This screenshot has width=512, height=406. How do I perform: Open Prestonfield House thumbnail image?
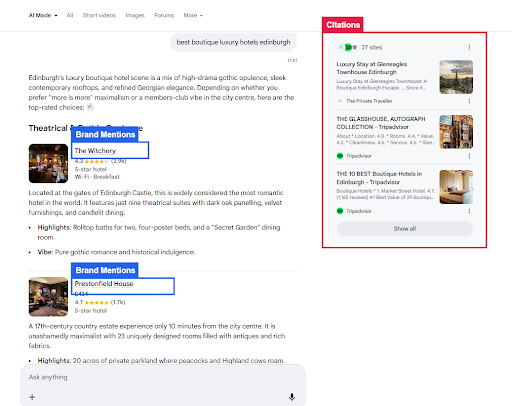[x=48, y=297]
